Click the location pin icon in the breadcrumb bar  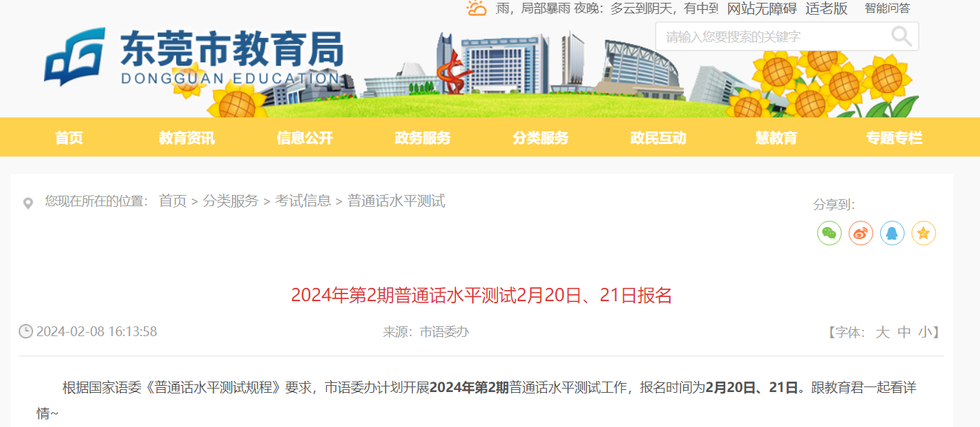(x=28, y=202)
